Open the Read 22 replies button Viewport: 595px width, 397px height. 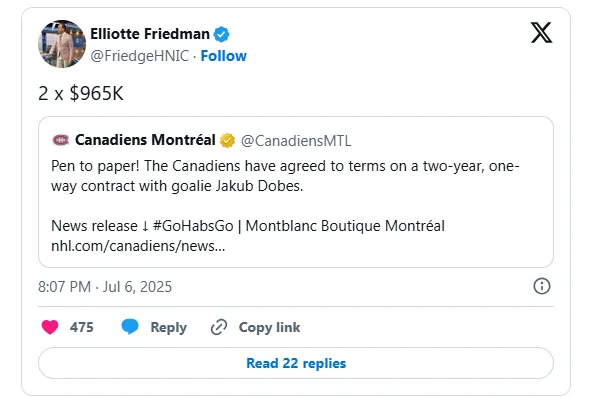pyautogui.click(x=296, y=363)
